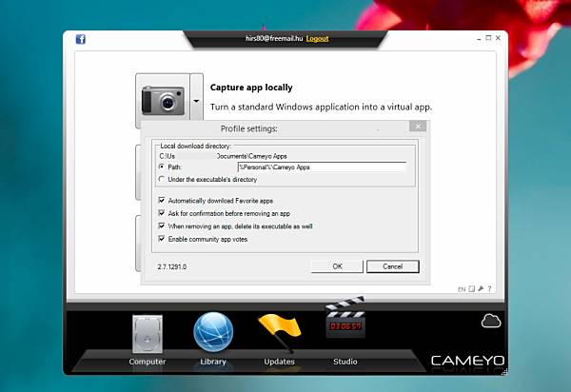
Task: Click the Logout link
Action: point(317,39)
